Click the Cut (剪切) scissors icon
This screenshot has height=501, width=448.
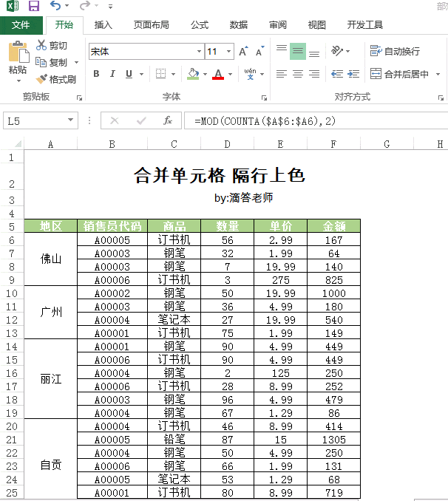41,46
